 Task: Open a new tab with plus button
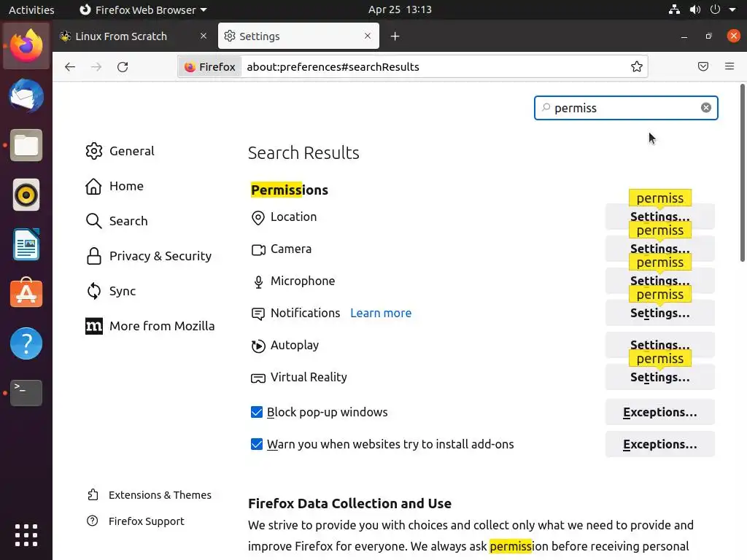pyautogui.click(x=395, y=36)
